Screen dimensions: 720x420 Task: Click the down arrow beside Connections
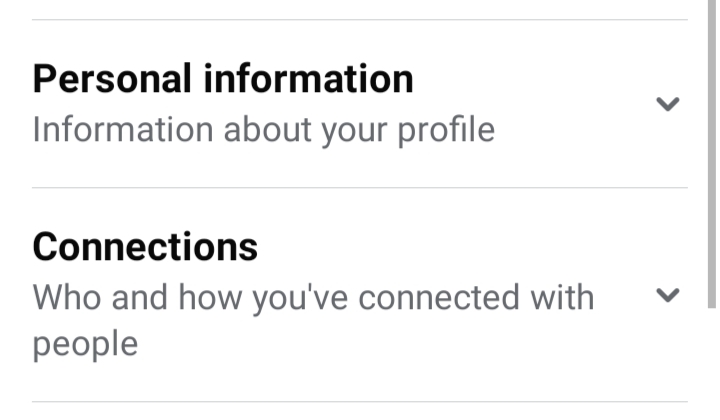(667, 295)
